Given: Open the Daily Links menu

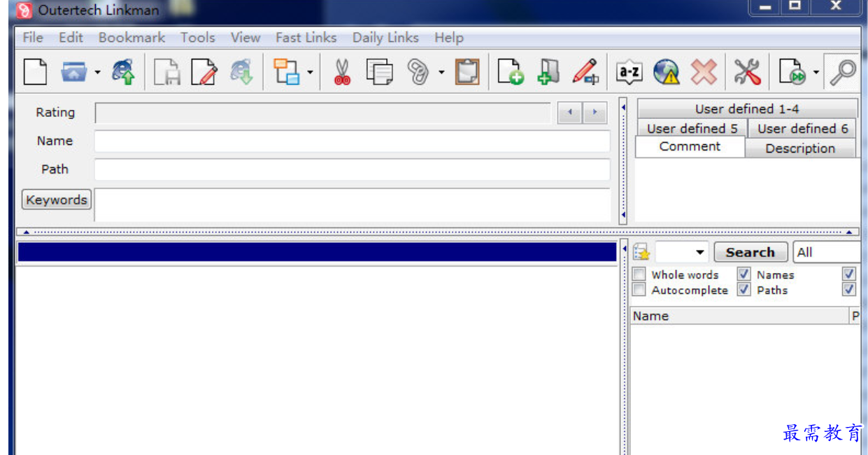Looking at the screenshot, I should click(x=385, y=38).
